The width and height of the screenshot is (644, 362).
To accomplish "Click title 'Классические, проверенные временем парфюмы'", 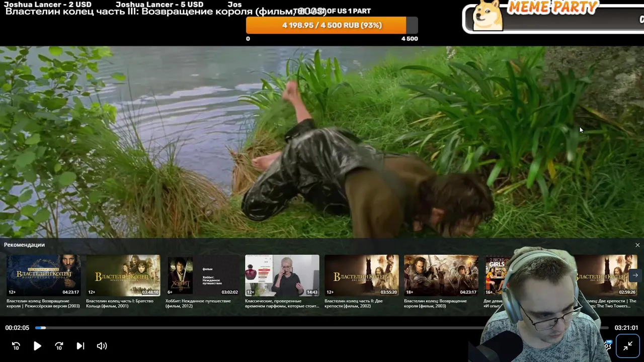I will coord(282,303).
